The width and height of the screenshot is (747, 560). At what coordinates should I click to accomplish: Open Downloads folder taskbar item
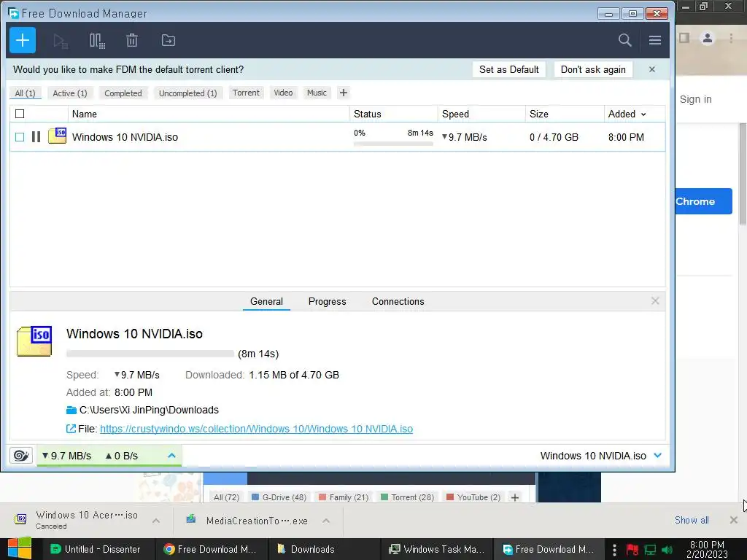pyautogui.click(x=324, y=549)
